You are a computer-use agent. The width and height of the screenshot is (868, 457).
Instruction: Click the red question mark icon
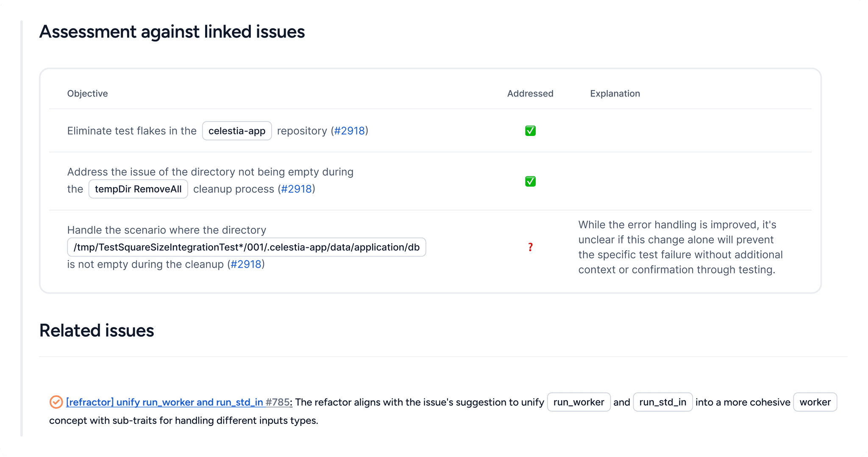(530, 247)
